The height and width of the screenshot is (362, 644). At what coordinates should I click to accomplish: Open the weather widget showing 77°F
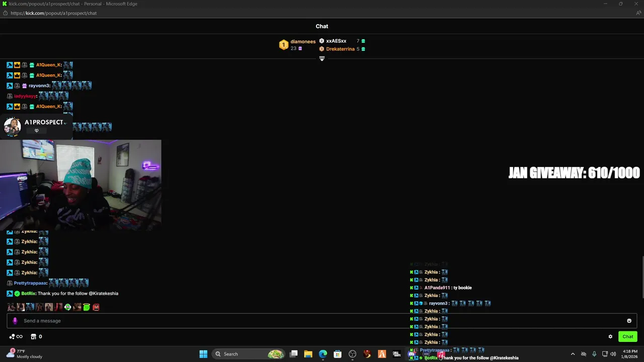point(25,354)
